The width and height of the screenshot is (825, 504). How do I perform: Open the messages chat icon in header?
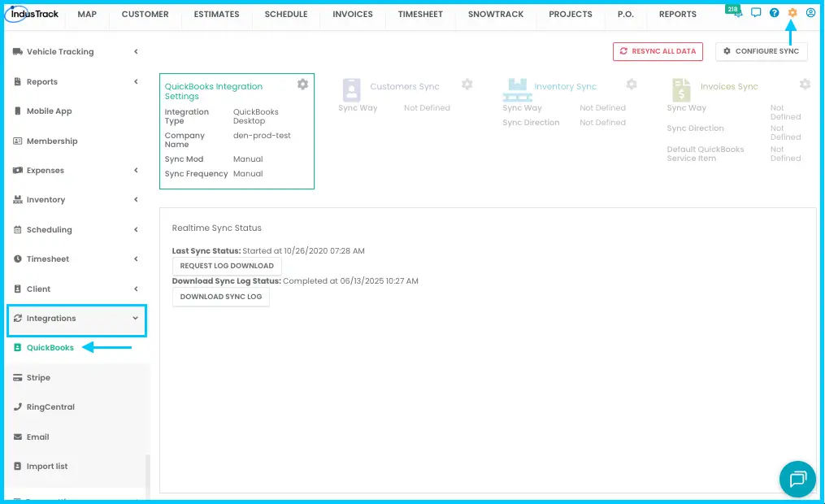(756, 12)
